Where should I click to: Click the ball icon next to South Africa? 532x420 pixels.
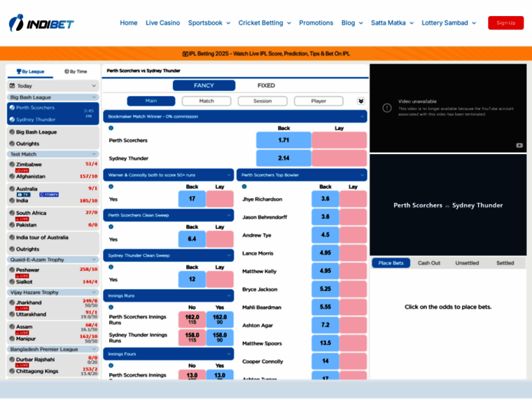[12, 213]
